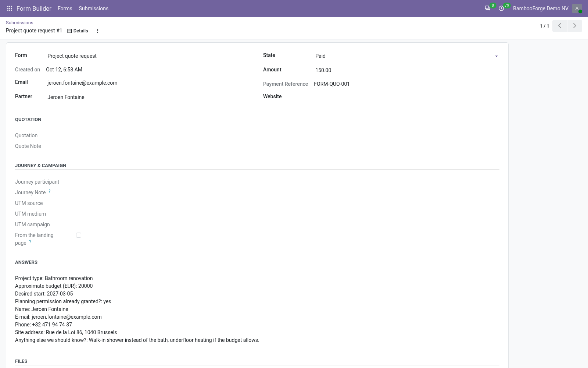This screenshot has width=588, height=368.
Task: Click the 1 / 1 pager counter
Action: [544, 26]
